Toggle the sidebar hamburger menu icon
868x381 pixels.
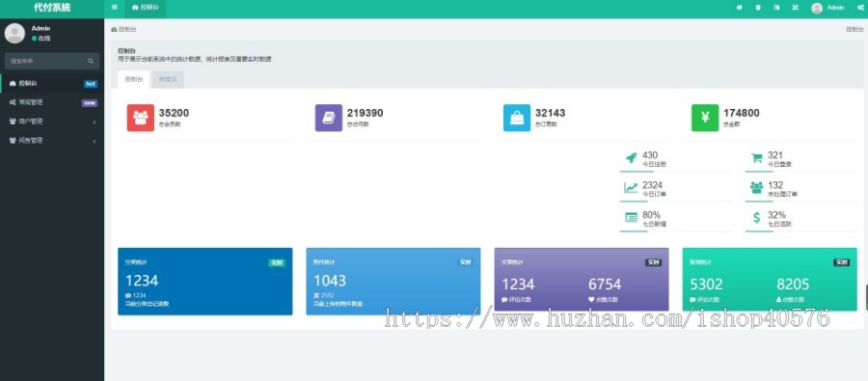(x=115, y=7)
